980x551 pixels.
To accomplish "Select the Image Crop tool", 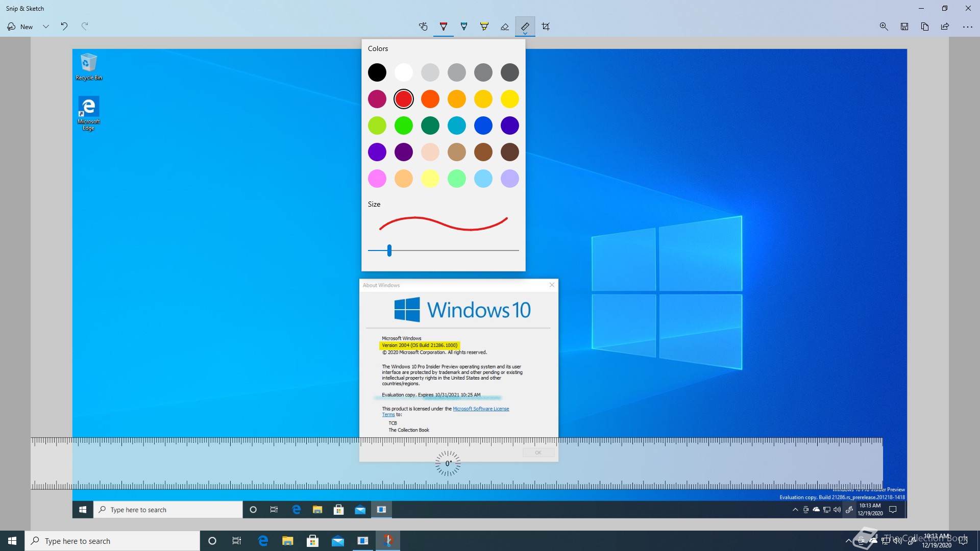I will (x=546, y=27).
